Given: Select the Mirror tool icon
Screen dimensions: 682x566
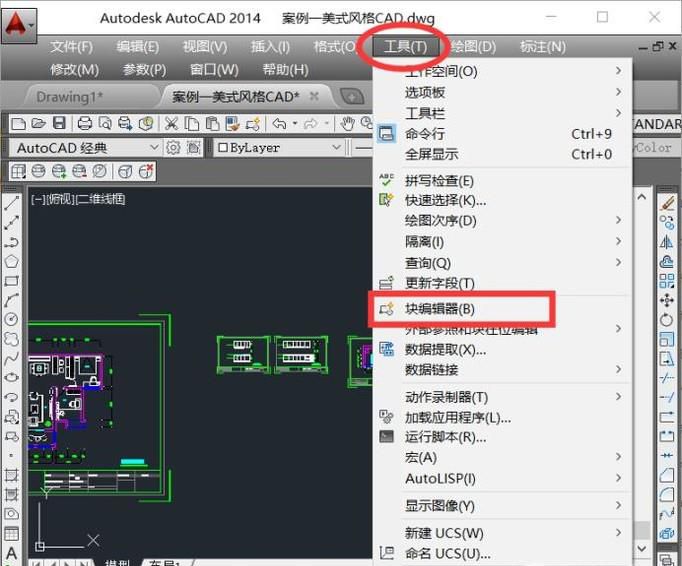Looking at the screenshot, I should point(666,242).
